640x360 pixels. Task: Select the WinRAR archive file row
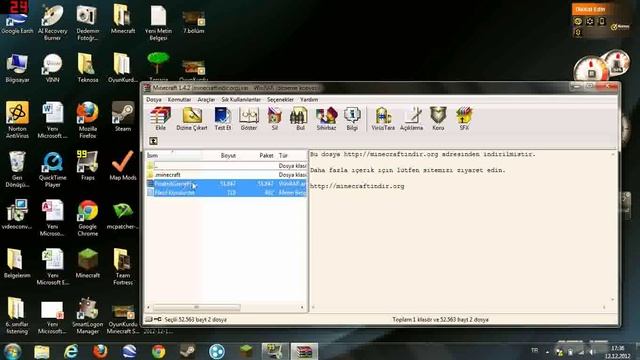tap(227, 184)
